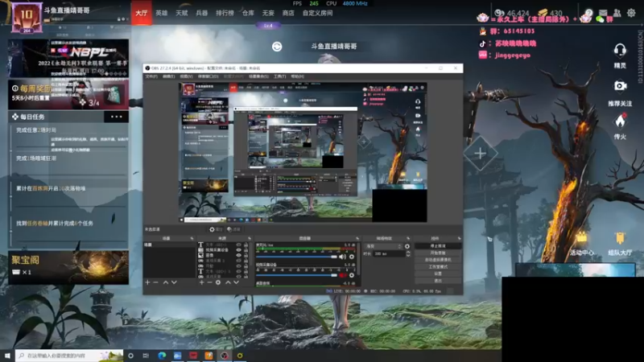
Task: Switch to the 仓库 inventory tab
Action: point(248,13)
